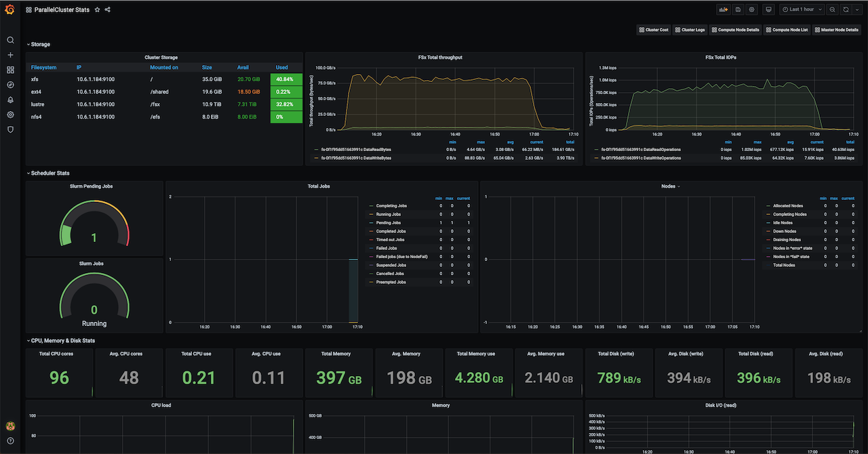868x454 pixels.
Task: Open the Cluster Cost dashboard link
Action: pos(654,30)
